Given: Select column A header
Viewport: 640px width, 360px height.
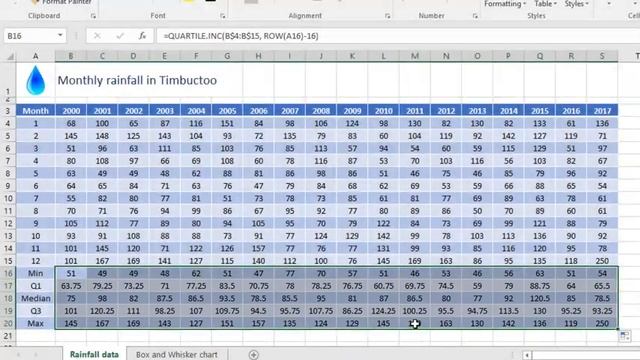Looking at the screenshot, I should click(36, 56).
